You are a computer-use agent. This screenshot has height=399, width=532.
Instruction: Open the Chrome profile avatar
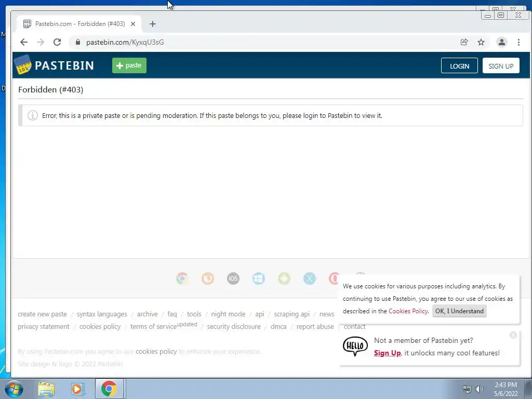click(501, 42)
